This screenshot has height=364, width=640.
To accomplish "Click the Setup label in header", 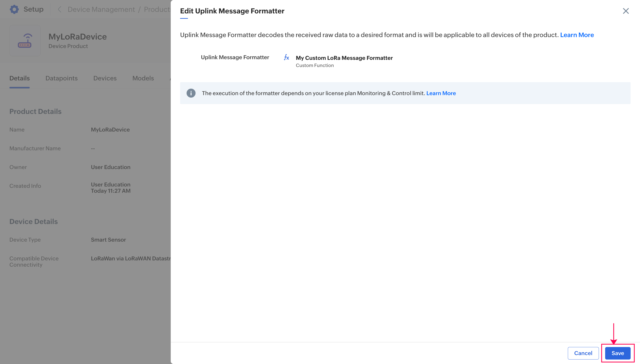I will [x=34, y=9].
